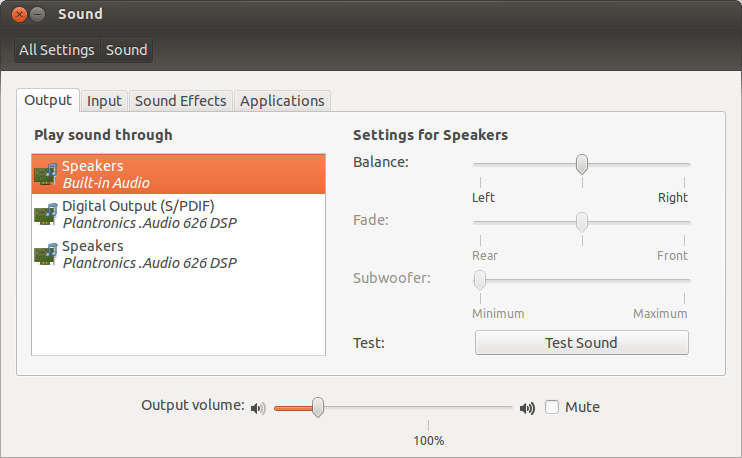Go back to All Settings
Image resolution: width=742 pixels, height=458 pixels.
(57, 50)
